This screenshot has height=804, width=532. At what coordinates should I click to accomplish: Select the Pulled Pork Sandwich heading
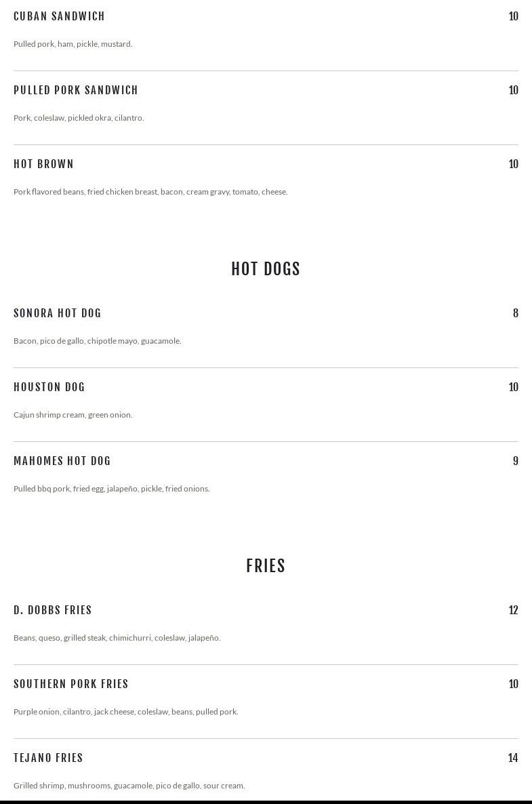click(x=76, y=90)
